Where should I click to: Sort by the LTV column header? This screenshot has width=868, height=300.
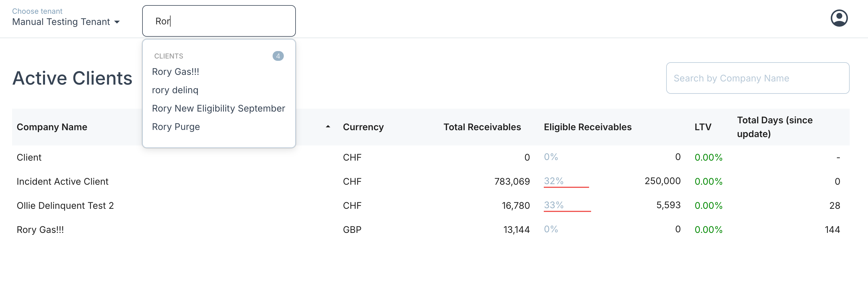(x=703, y=127)
